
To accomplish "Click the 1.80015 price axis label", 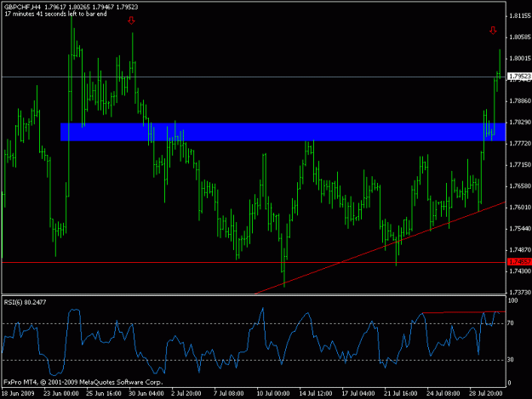I will [x=520, y=59].
